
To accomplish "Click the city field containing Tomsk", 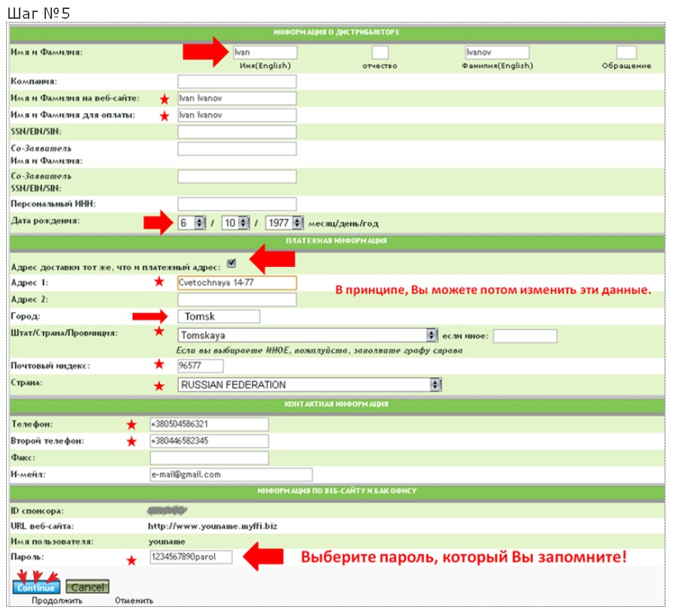I will point(218,317).
